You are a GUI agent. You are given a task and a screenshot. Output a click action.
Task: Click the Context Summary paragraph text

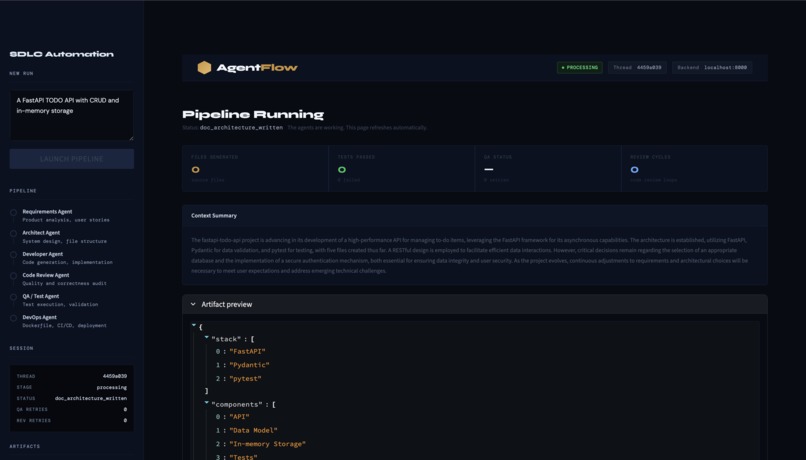(x=469, y=255)
